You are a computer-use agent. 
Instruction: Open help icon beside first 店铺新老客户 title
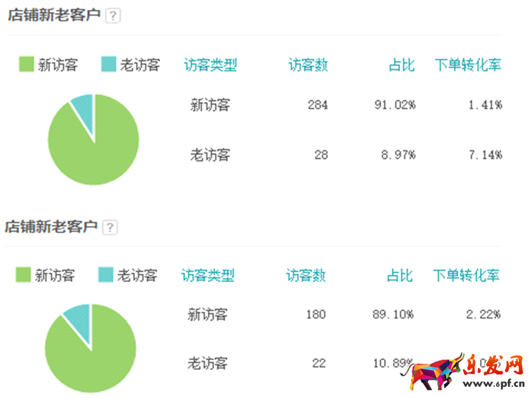coord(112,15)
